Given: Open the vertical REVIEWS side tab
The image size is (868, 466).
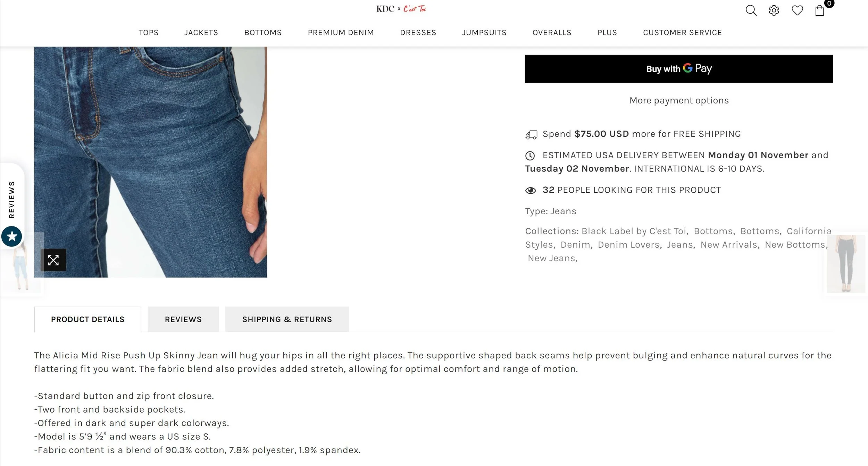Looking at the screenshot, I should pos(12,200).
